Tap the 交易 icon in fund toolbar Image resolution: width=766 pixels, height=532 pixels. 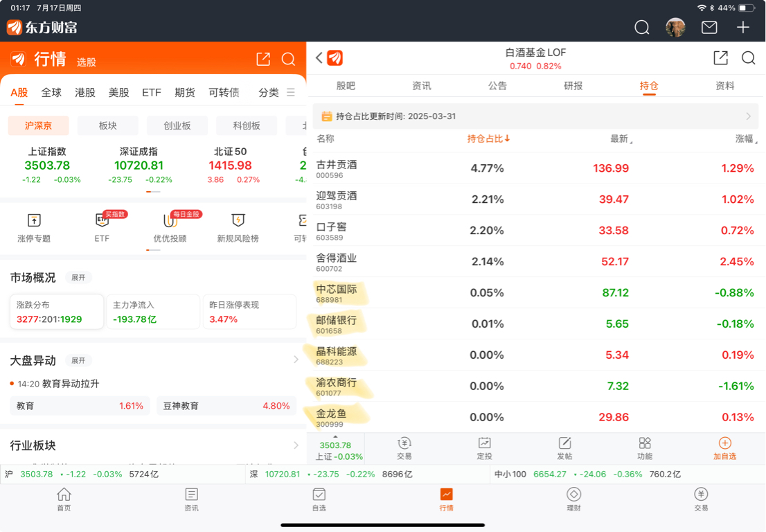404,448
